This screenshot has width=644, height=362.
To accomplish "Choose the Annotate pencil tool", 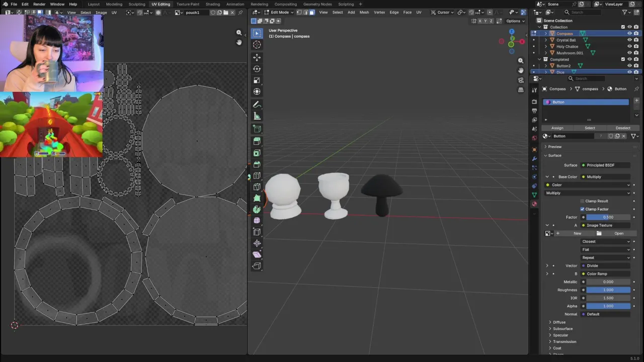I will [257, 105].
